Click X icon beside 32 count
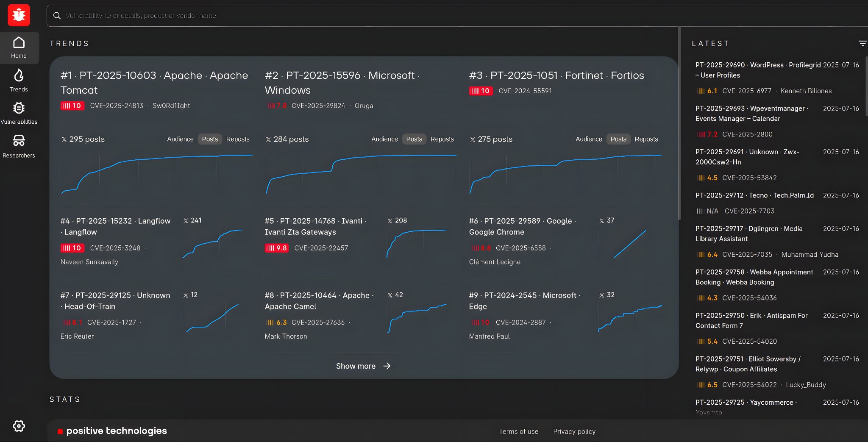 [x=601, y=295]
